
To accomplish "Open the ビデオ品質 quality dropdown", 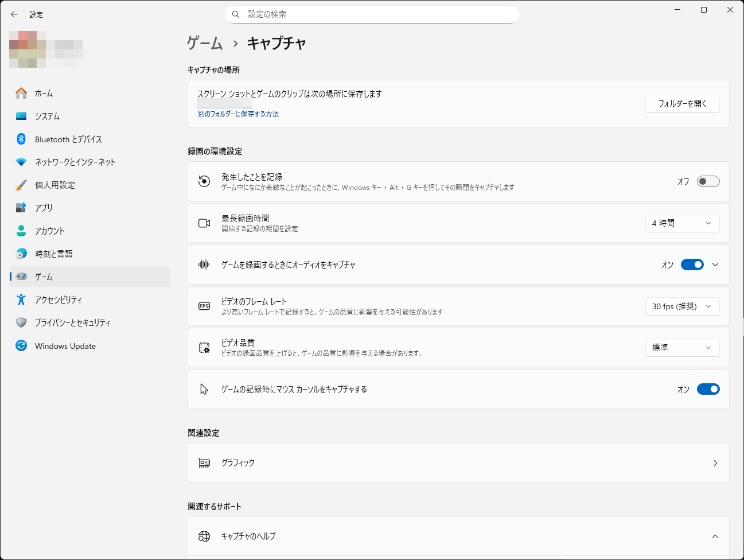I will pos(682,347).
